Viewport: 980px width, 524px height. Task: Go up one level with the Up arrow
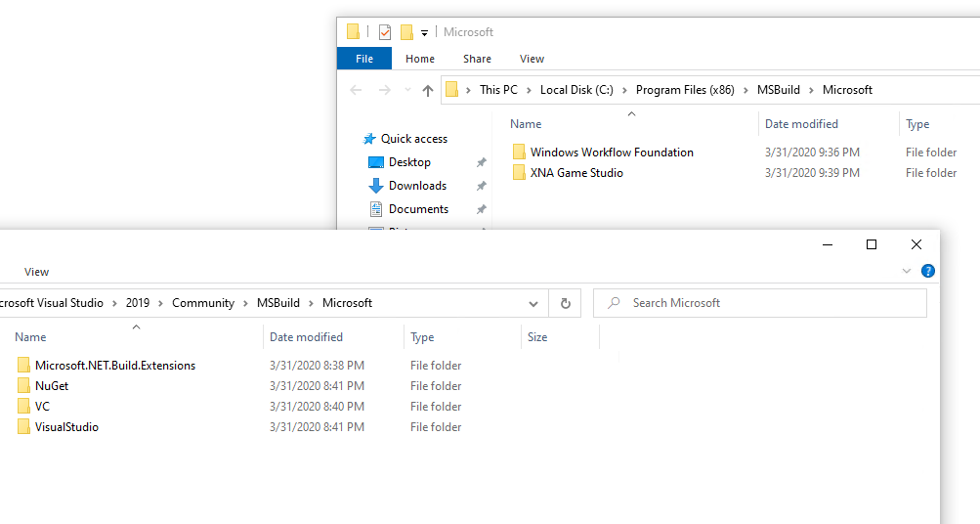pos(428,90)
